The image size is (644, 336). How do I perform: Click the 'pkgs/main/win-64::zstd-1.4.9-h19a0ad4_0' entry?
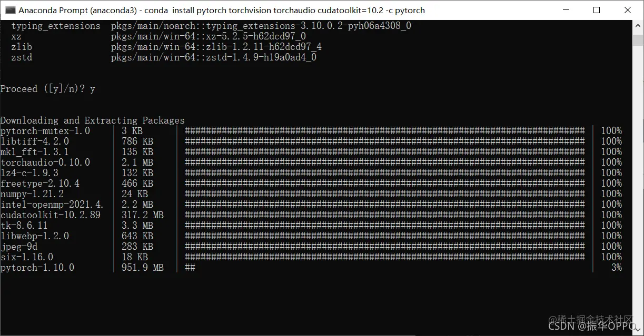click(x=214, y=57)
